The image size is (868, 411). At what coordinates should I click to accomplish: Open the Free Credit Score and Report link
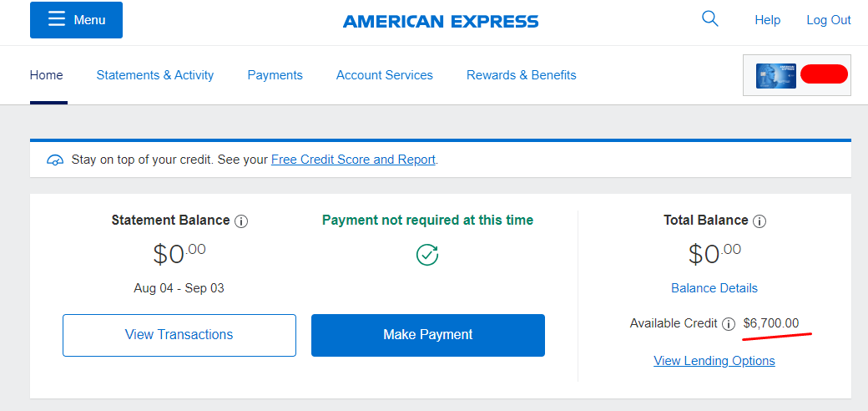(x=353, y=160)
